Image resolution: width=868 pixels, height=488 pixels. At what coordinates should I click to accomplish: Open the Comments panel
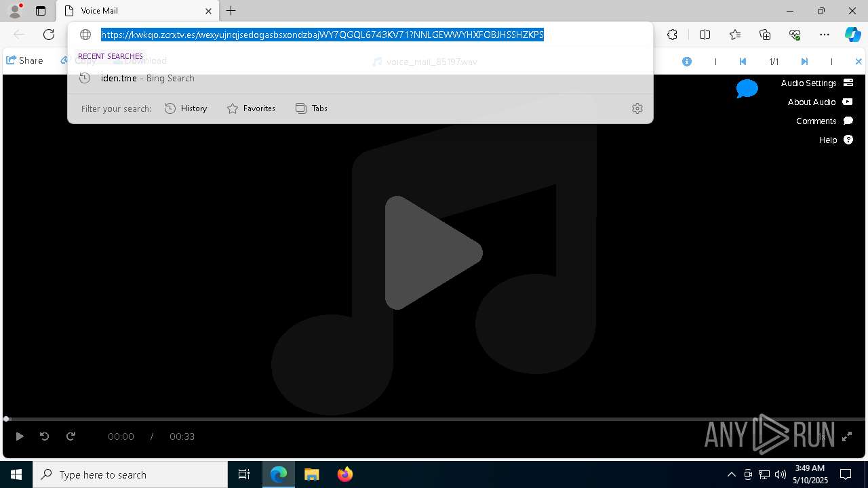(x=824, y=121)
